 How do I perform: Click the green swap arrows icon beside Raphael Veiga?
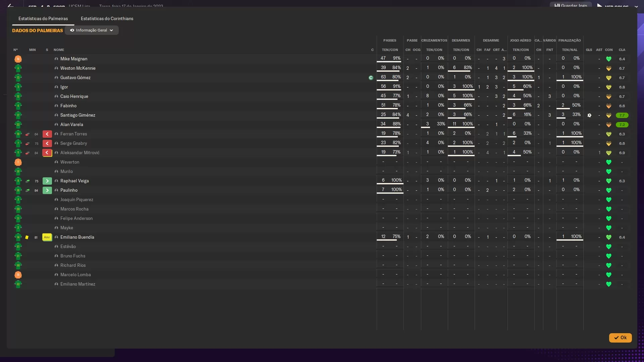click(x=28, y=181)
